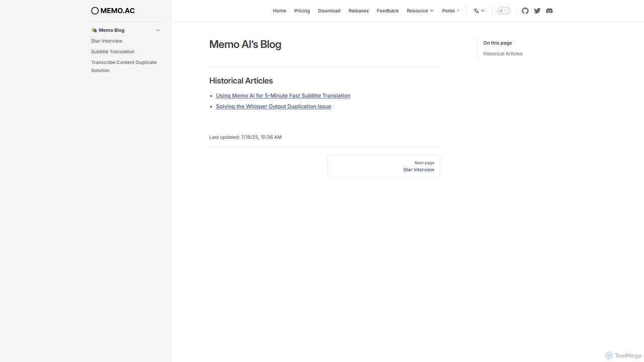Screen dimensions: 644x362
Task: Open Star Interview in sidebar
Action: click(107, 41)
